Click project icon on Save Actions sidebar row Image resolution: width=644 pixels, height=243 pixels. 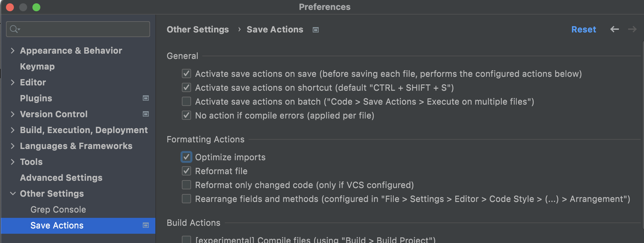click(145, 225)
